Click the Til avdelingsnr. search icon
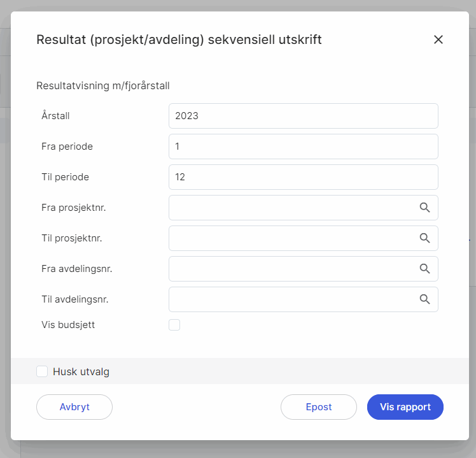This screenshot has width=476, height=458. [x=424, y=299]
